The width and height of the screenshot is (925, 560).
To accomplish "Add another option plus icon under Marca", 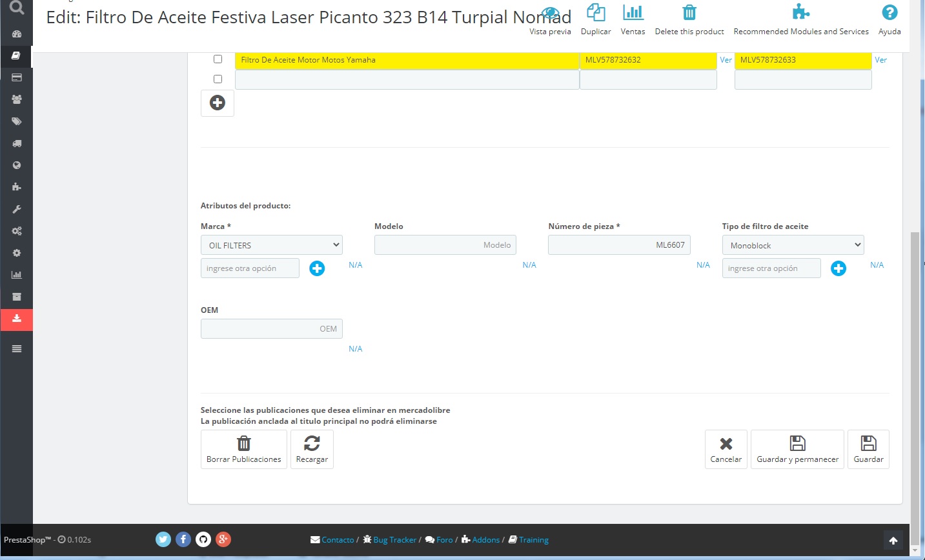I will 317,268.
